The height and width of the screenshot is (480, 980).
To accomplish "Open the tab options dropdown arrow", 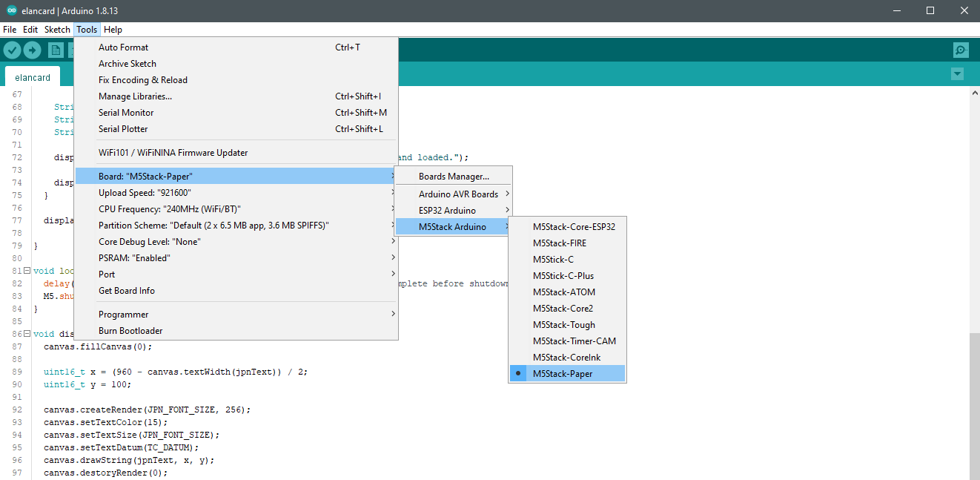I will pos(957,74).
